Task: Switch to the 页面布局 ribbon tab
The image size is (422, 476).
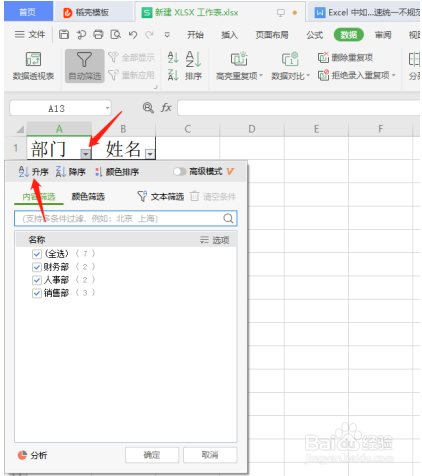Action: (x=272, y=35)
